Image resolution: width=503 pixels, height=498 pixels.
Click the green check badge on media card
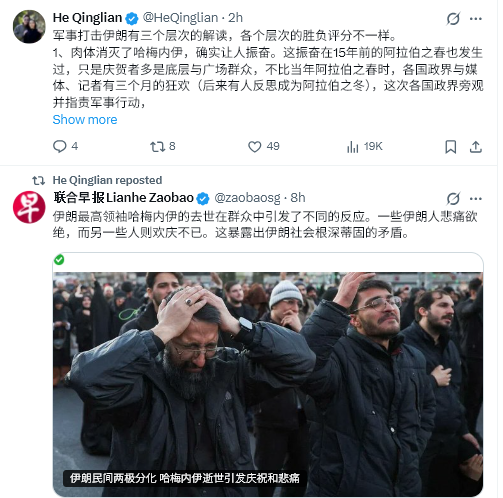59,260
